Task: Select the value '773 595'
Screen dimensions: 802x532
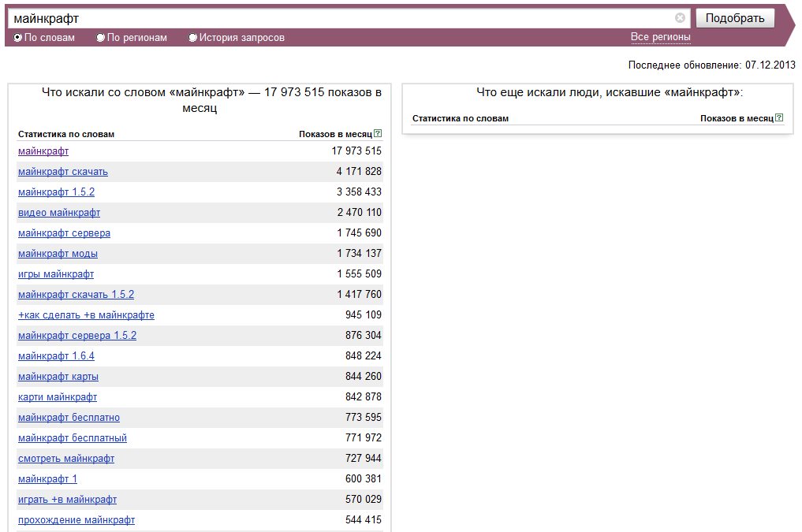Action: (x=364, y=417)
